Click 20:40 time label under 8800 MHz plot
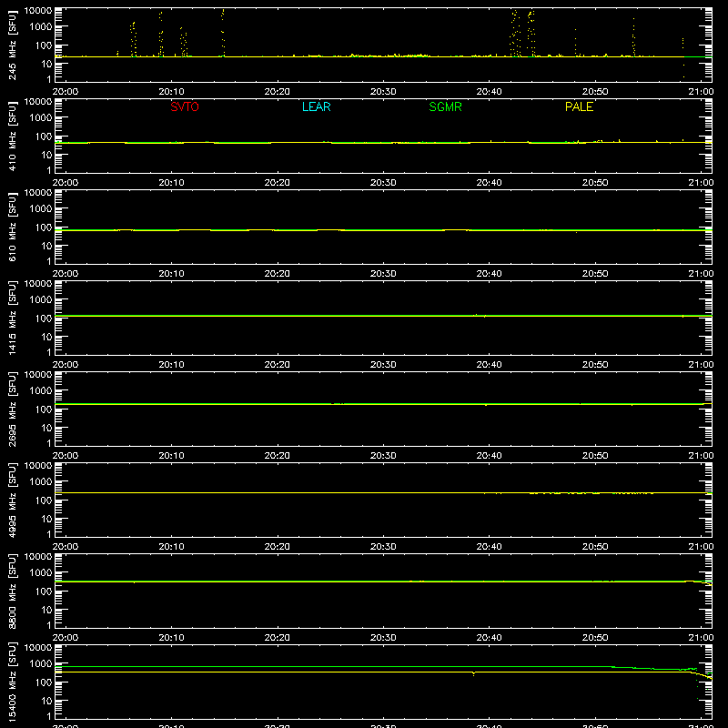 489,638
